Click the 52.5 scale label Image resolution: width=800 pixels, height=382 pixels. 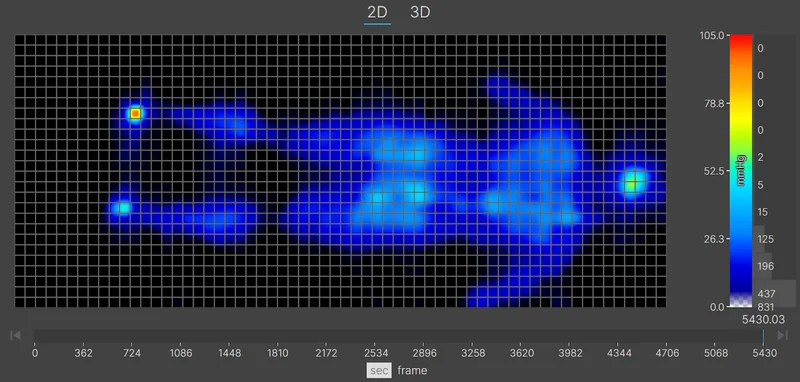[714, 171]
